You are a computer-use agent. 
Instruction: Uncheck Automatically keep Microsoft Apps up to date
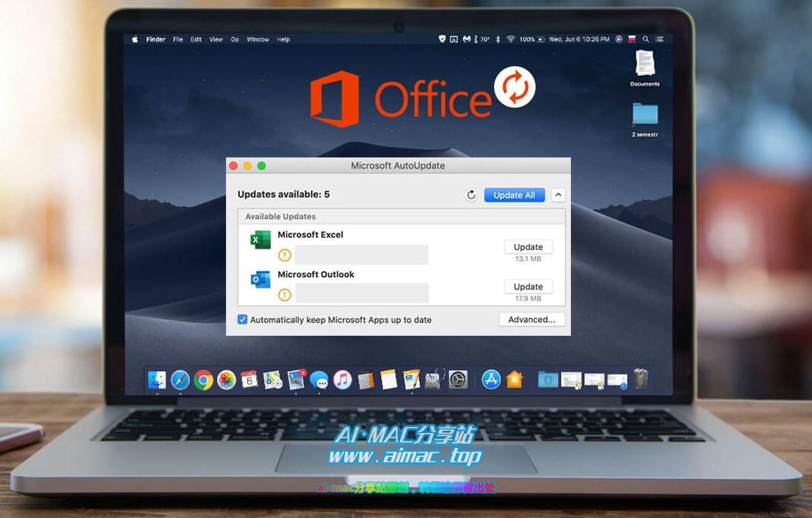[x=243, y=319]
